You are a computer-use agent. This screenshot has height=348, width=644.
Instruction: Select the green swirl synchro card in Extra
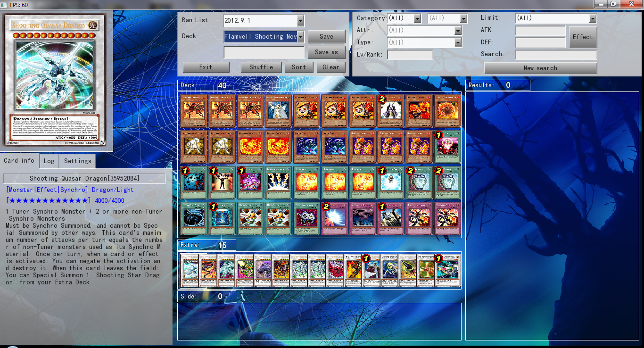pos(425,271)
